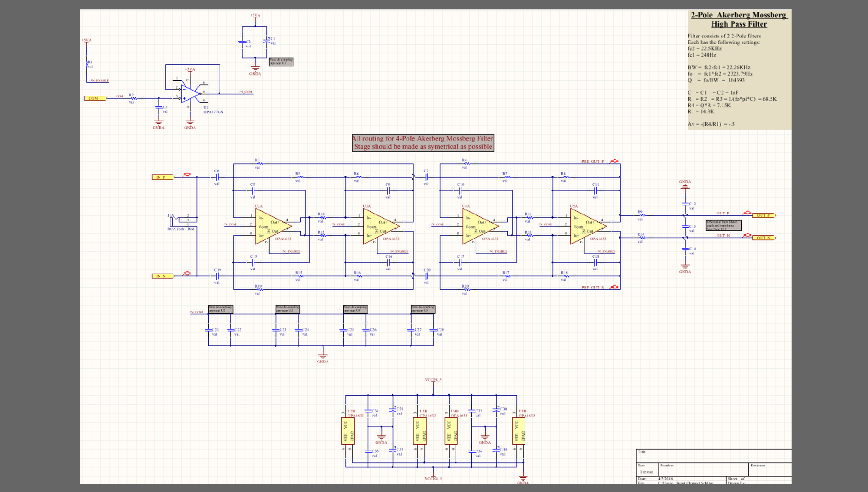868x492 pixels.
Task: Click the 'Av = -(R4/R1) = -.5' line
Action: [711, 124]
